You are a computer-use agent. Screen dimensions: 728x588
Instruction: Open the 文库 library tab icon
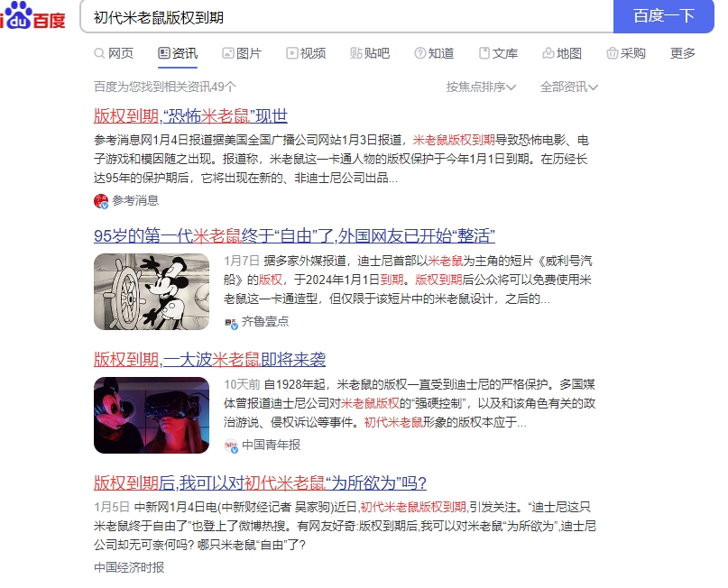484,53
